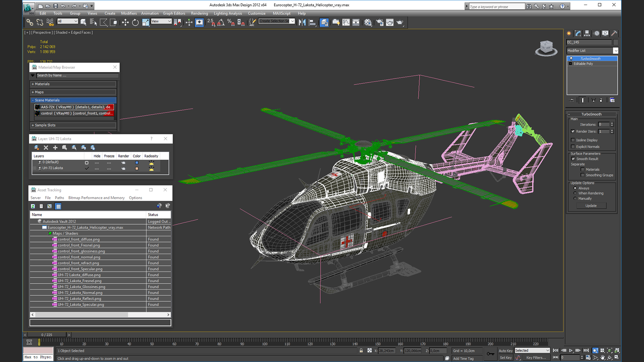Open Bitmap Performance and Memory menu
Screen dimensions: 644x362
tap(96, 198)
